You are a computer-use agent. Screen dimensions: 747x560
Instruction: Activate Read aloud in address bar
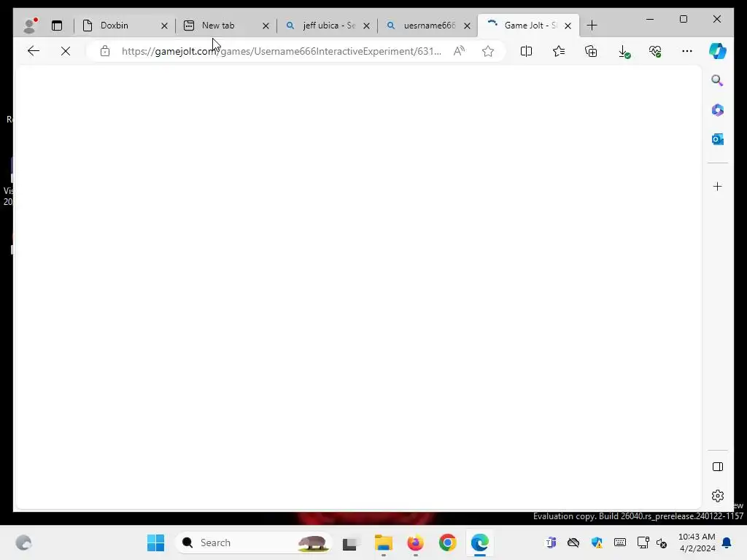click(460, 51)
